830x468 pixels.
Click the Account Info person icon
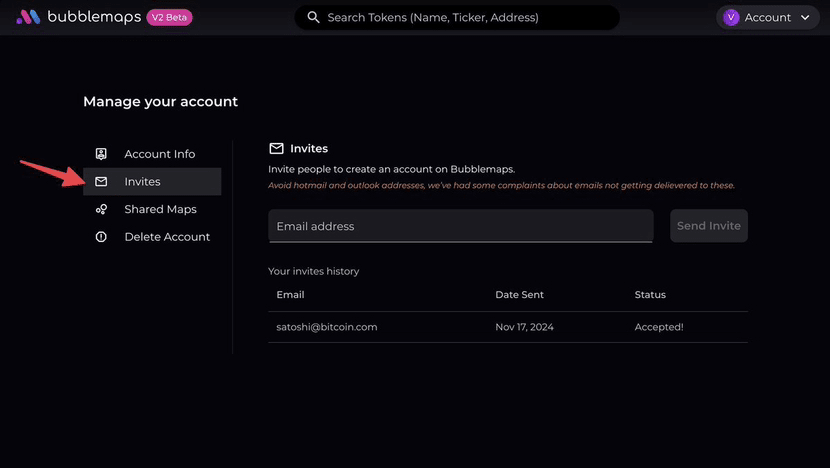point(101,154)
